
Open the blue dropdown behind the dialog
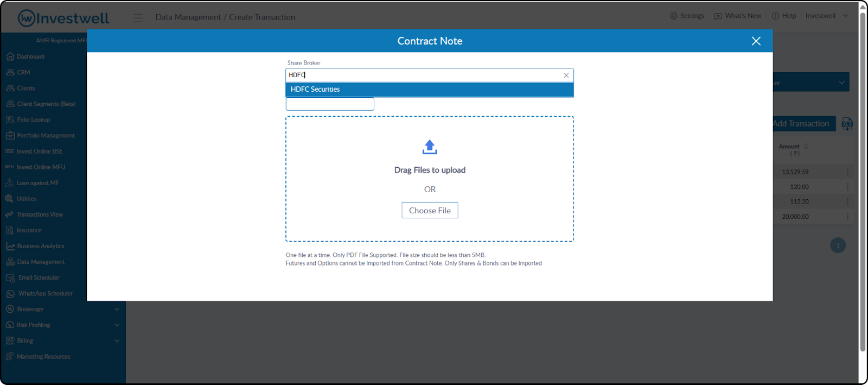(x=811, y=83)
